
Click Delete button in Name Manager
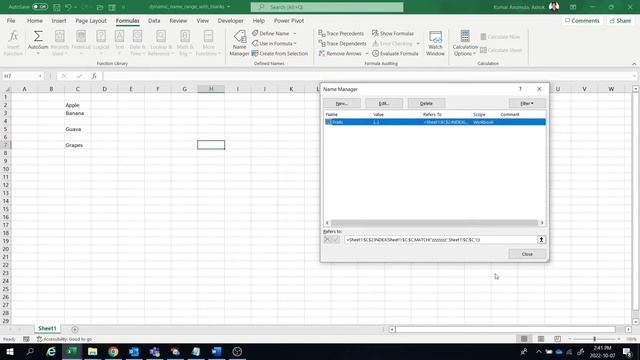tap(426, 103)
